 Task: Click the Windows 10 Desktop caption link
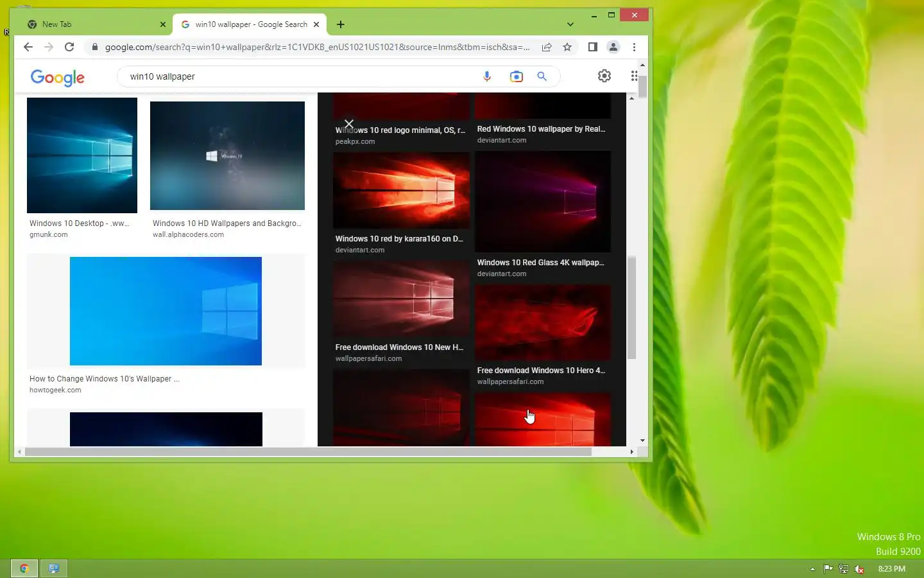tap(80, 223)
